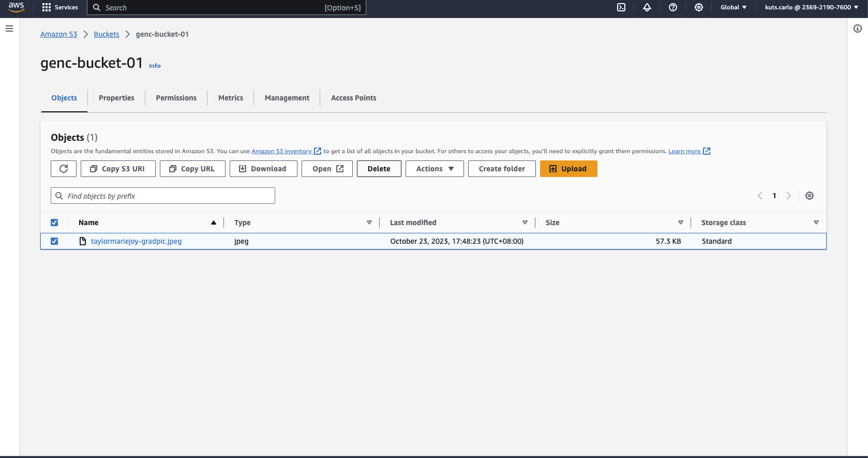Click the orange Upload button
Image resolution: width=868 pixels, height=458 pixels.
[x=568, y=169]
